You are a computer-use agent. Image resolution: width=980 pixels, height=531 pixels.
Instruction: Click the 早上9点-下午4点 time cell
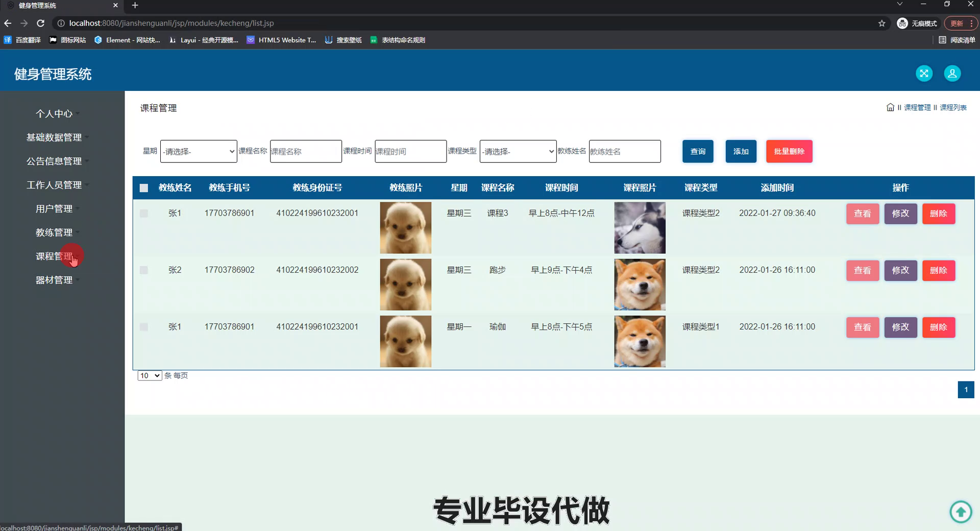tap(561, 270)
